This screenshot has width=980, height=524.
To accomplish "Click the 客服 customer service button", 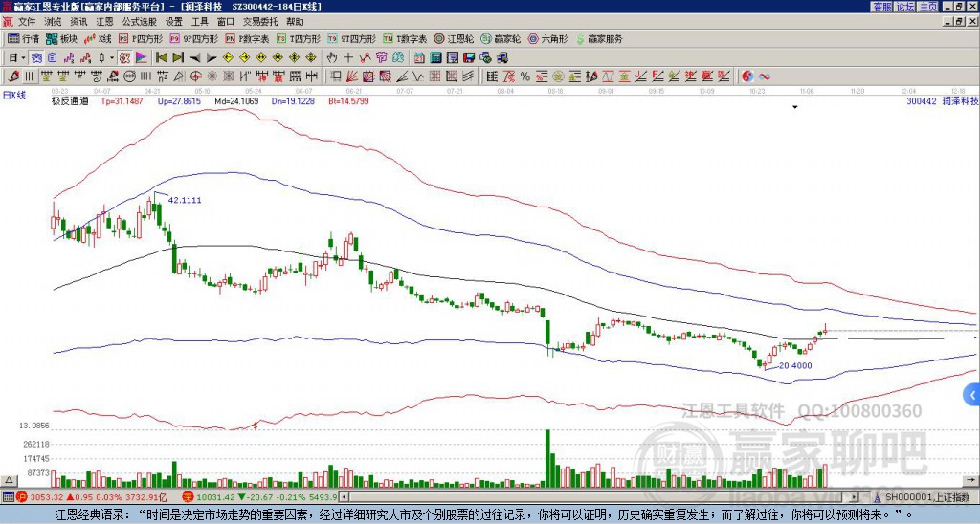I will [x=881, y=7].
